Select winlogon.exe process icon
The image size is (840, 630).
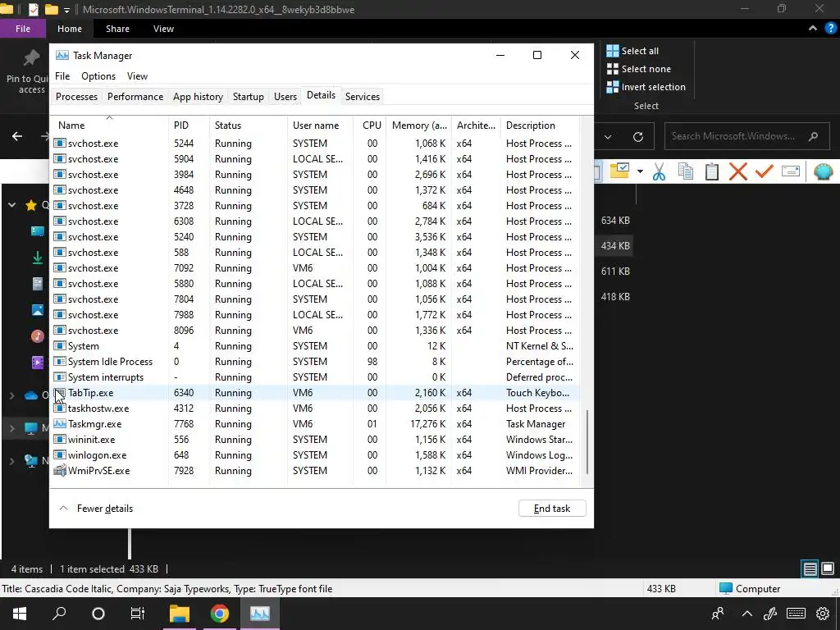tap(60, 454)
